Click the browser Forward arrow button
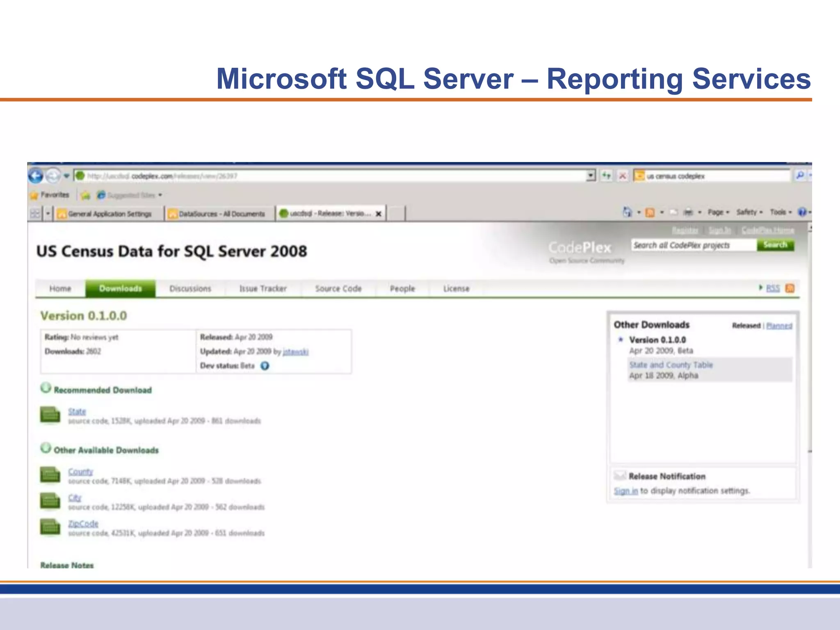 coord(53,176)
